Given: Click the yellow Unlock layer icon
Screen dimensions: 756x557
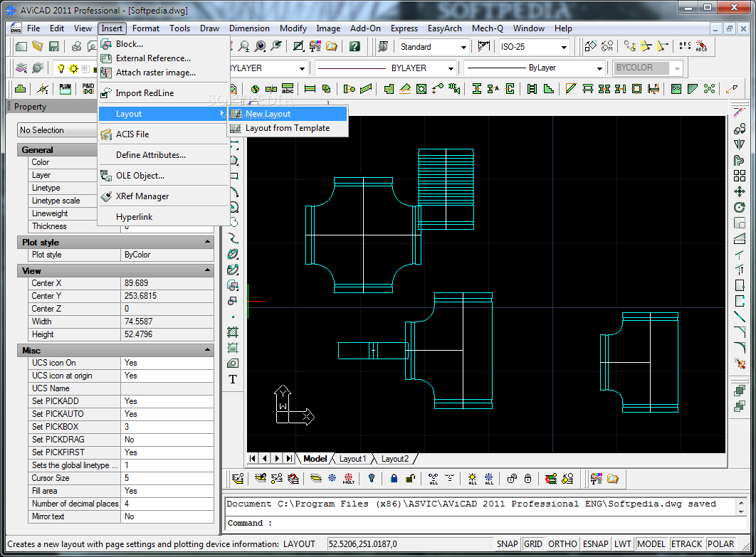Looking at the screenshot, I should pos(410,479).
